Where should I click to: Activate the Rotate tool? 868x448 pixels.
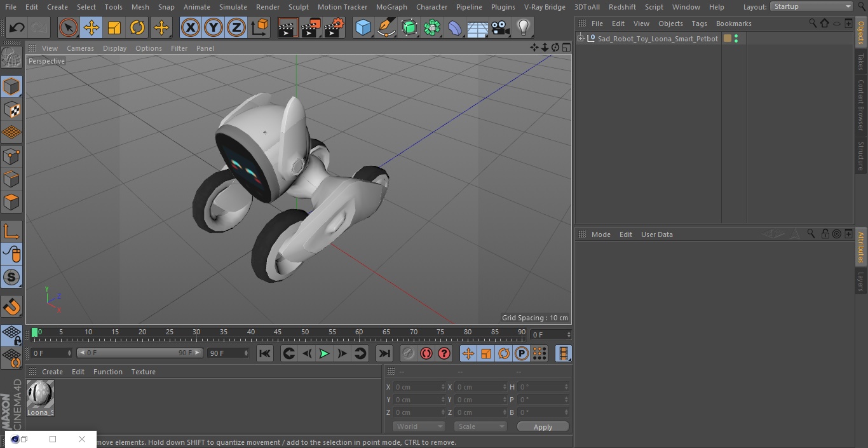[x=137, y=27]
